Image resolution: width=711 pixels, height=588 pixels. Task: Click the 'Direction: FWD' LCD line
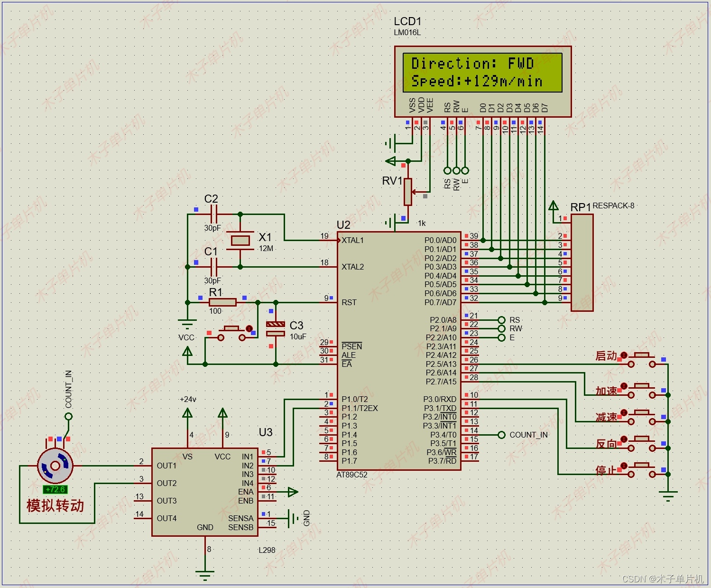coord(473,64)
